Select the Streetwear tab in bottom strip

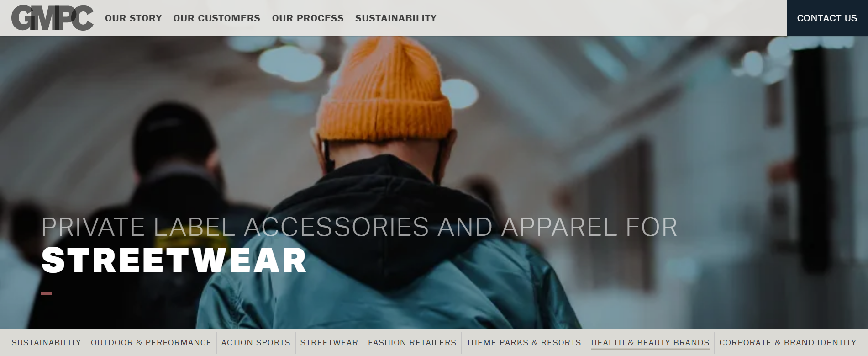click(329, 343)
